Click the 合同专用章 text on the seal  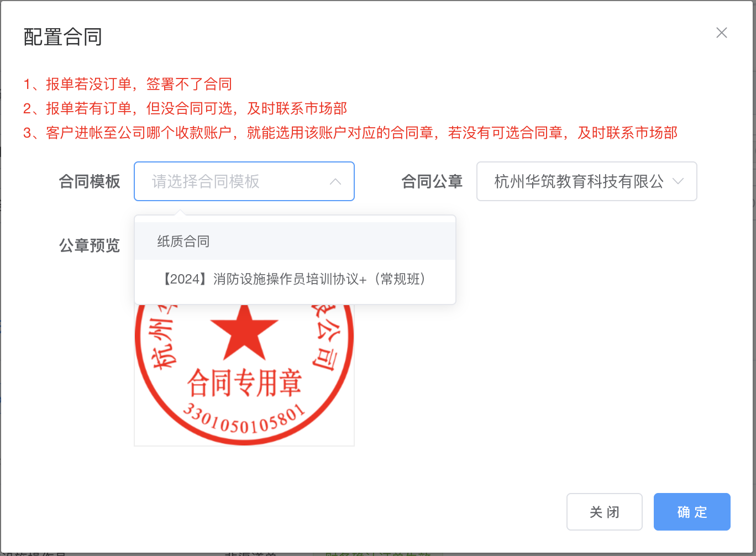point(244,383)
